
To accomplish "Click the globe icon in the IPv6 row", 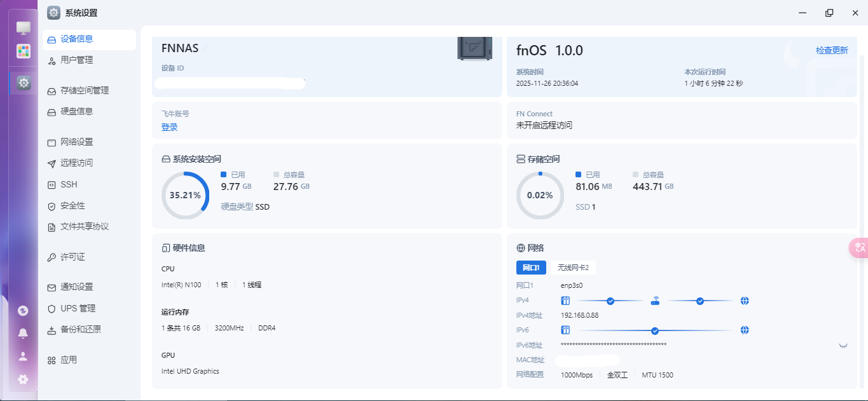I will [x=745, y=330].
